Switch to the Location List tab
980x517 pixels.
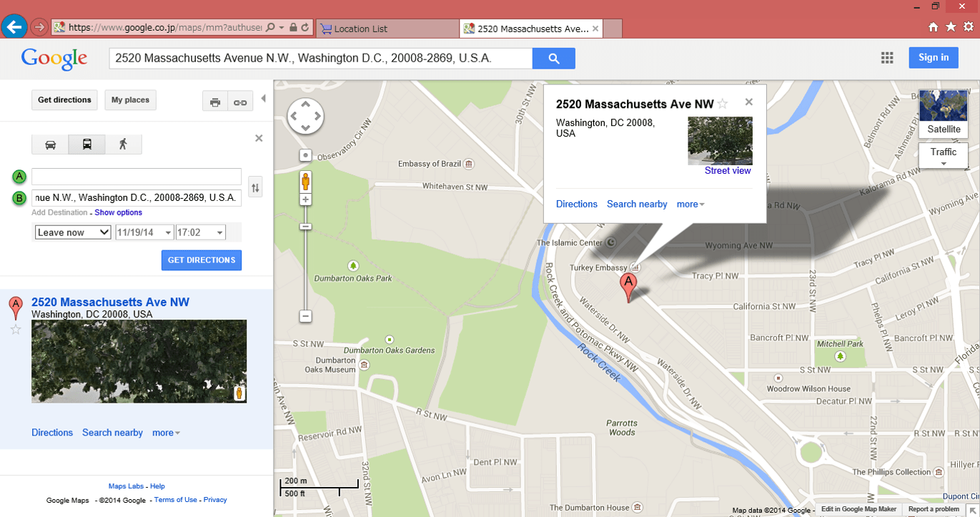point(387,29)
